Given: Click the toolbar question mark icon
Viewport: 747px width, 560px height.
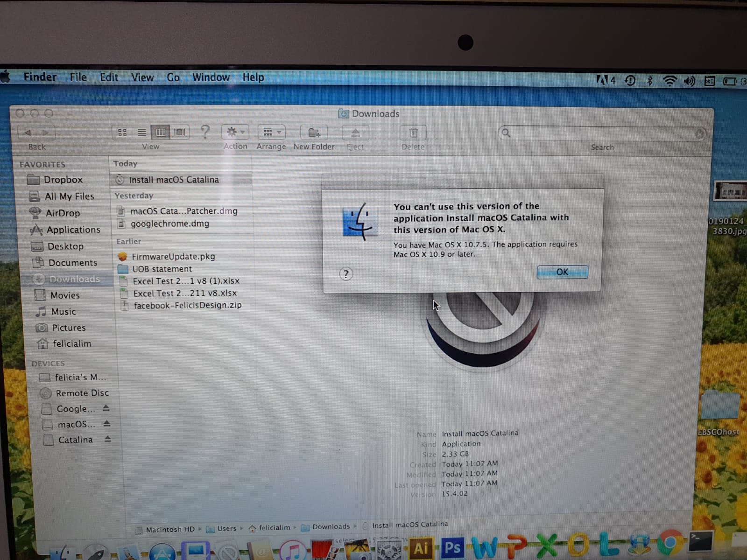Looking at the screenshot, I should click(205, 133).
